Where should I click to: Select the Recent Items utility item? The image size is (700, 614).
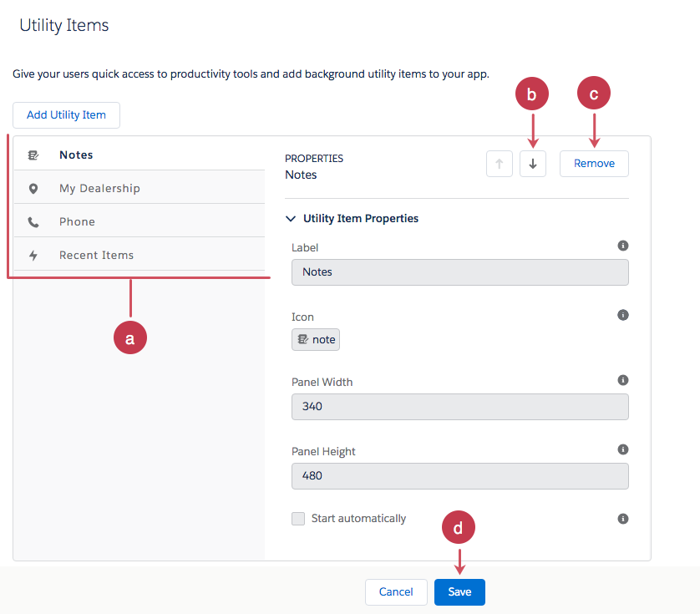[139, 255]
